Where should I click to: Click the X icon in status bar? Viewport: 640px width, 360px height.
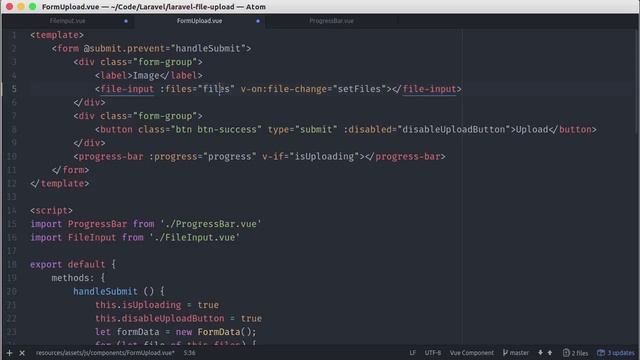tap(22, 353)
